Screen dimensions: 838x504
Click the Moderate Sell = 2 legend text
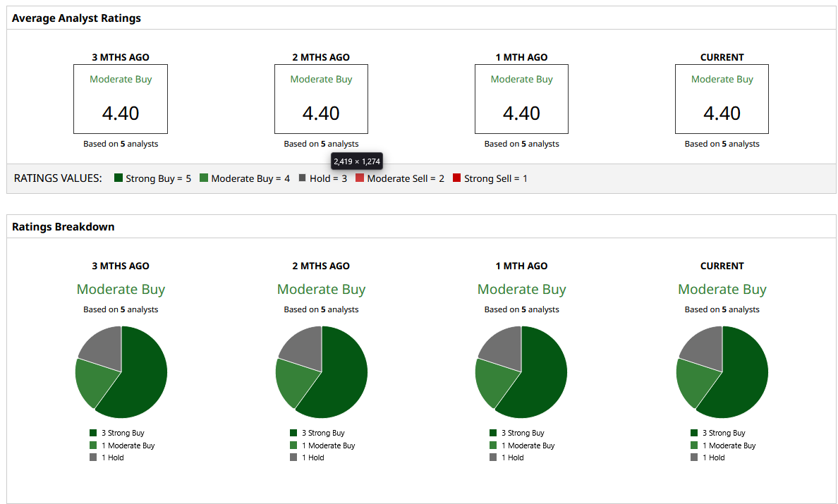(406, 179)
